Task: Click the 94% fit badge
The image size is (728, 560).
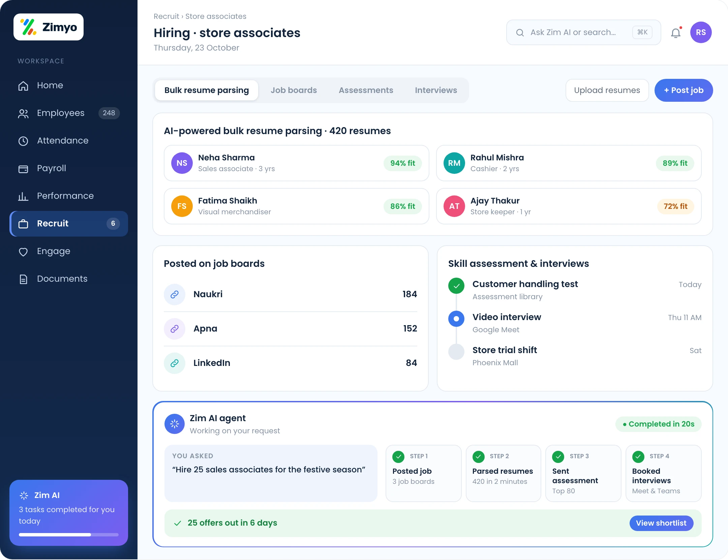Action: (x=402, y=163)
